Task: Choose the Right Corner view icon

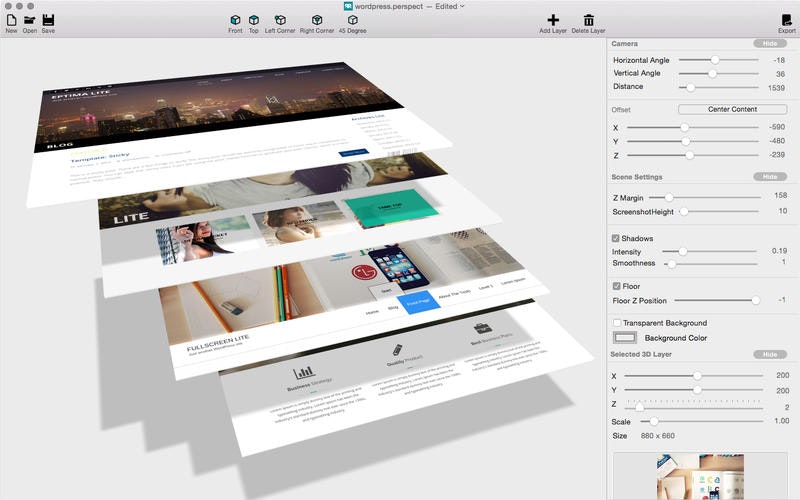Action: 316,19
